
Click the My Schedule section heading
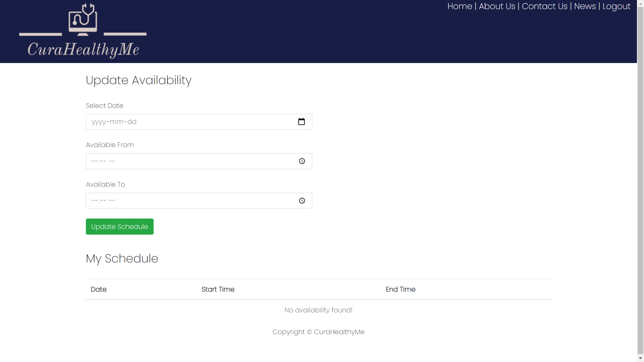122,258
